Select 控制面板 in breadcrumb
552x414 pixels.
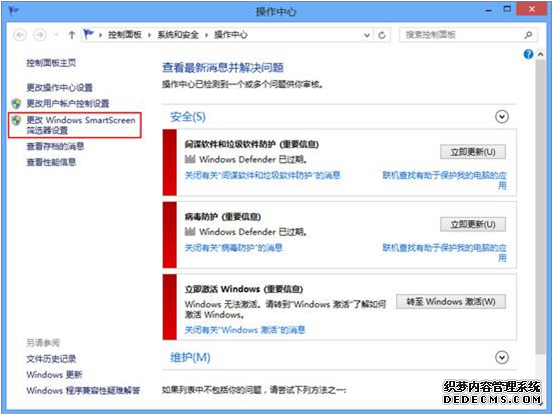pos(125,34)
